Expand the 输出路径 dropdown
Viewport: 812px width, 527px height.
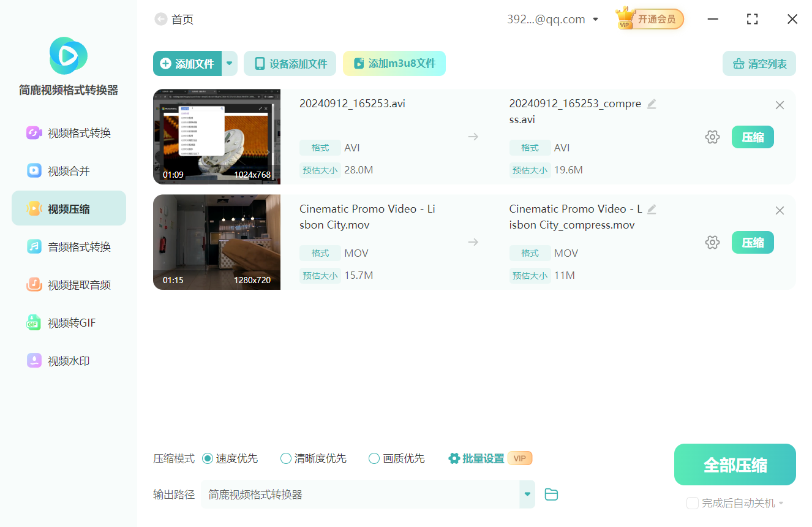point(527,494)
